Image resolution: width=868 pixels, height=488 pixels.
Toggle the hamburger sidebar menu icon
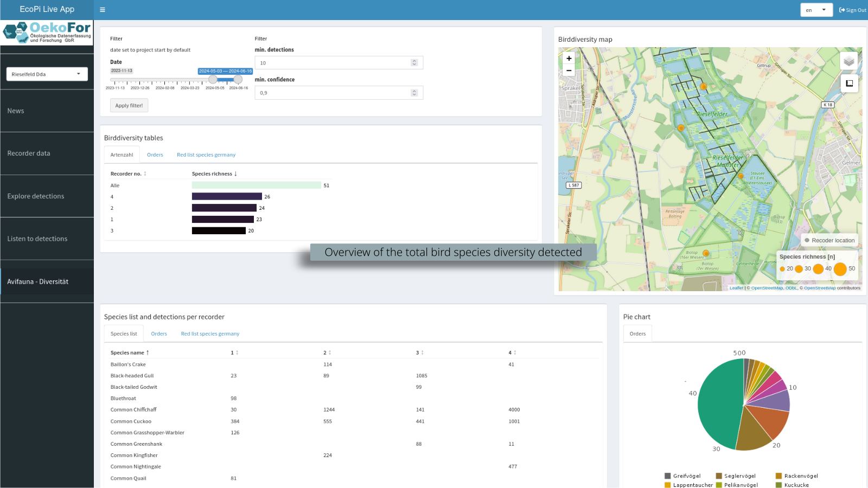point(103,10)
